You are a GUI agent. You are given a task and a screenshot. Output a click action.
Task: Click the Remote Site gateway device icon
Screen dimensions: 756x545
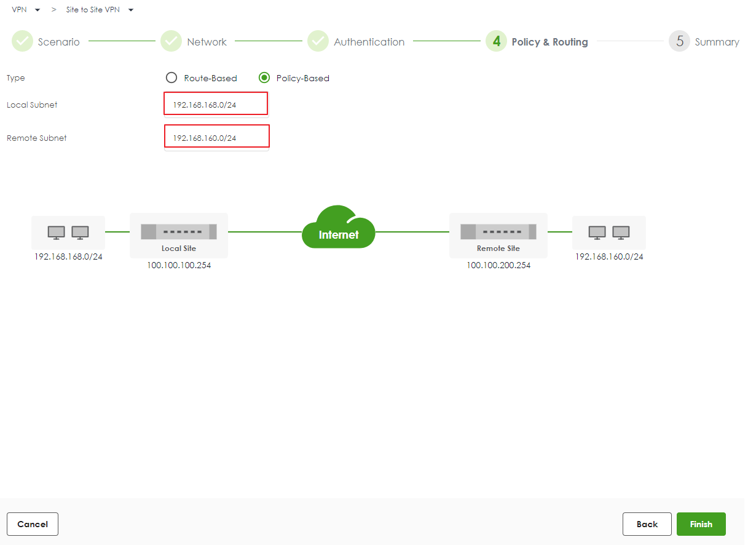[498, 232]
